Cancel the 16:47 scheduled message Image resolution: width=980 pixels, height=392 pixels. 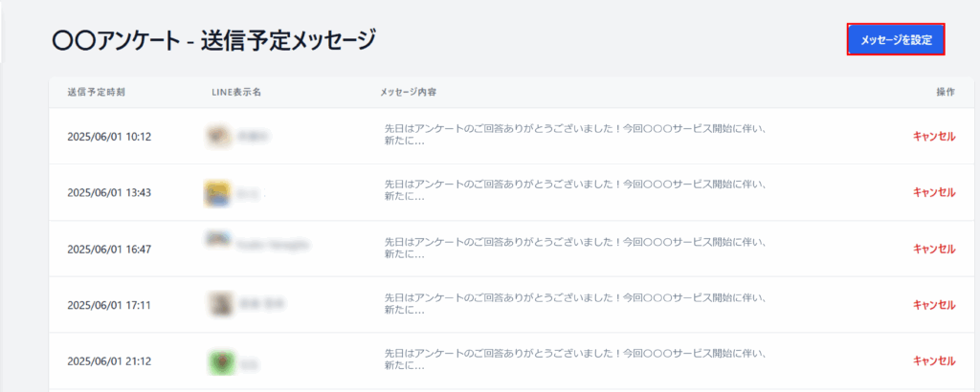(934, 249)
